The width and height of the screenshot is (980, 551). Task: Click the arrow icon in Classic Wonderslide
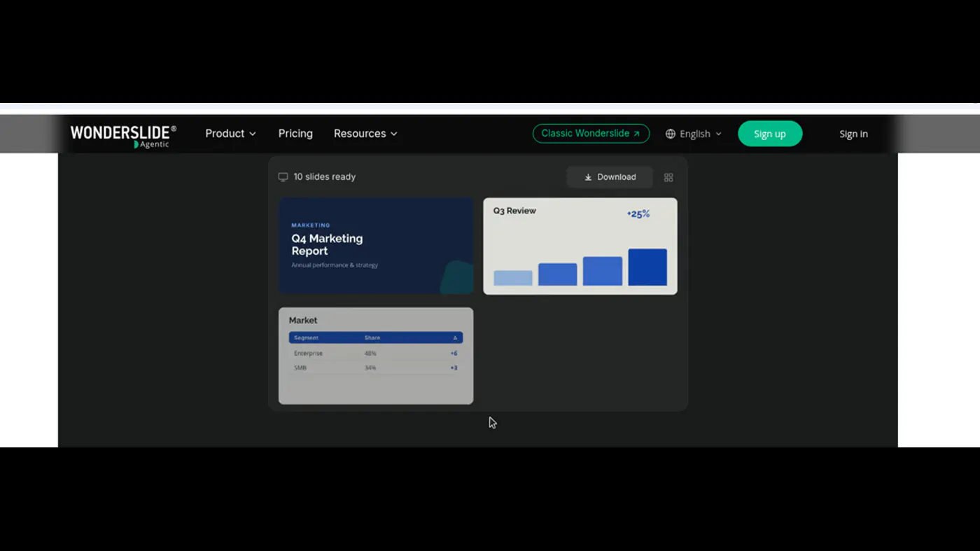636,134
